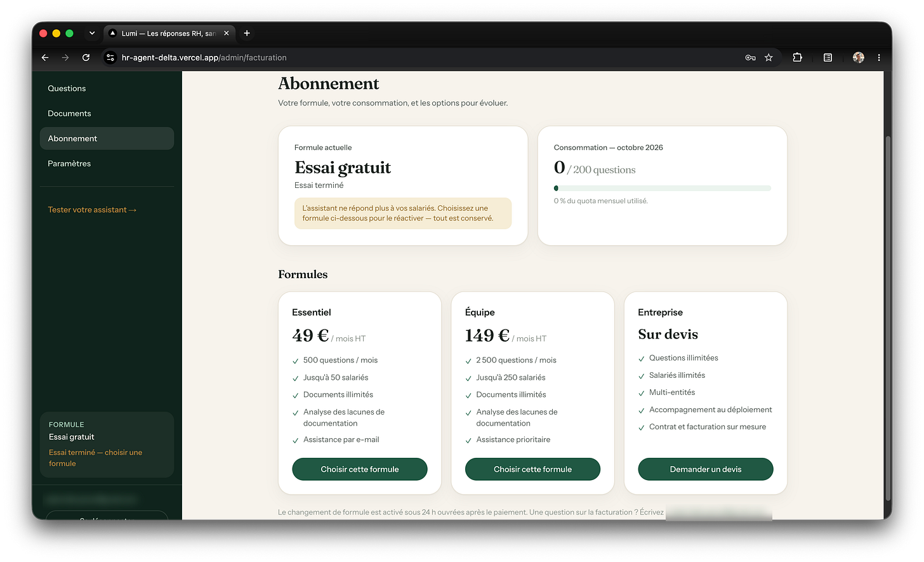Click the Essai gratuit plan heading
Image resolution: width=924 pixels, height=562 pixels.
(x=343, y=168)
